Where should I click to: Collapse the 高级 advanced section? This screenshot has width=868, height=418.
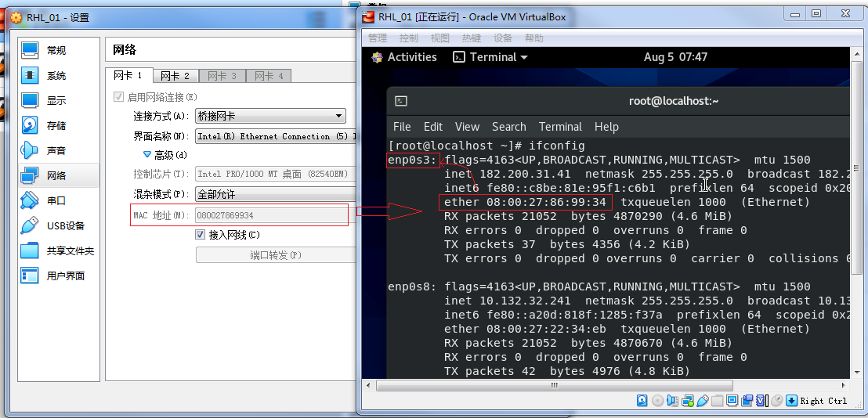tap(165, 155)
